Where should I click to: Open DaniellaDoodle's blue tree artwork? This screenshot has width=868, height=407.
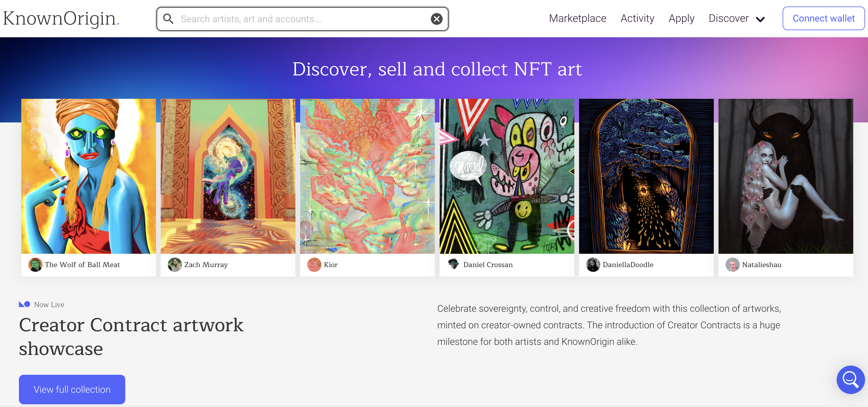[x=646, y=176]
